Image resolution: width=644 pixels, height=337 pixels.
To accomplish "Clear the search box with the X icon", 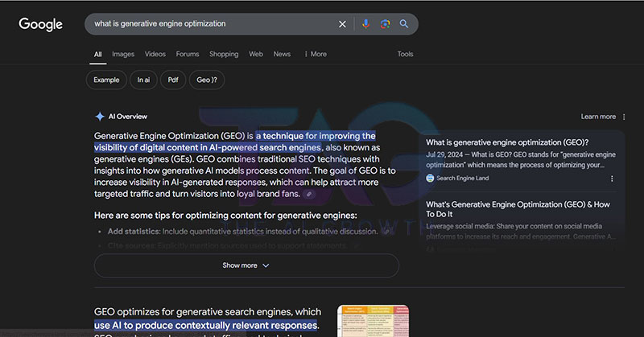I will pyautogui.click(x=342, y=24).
